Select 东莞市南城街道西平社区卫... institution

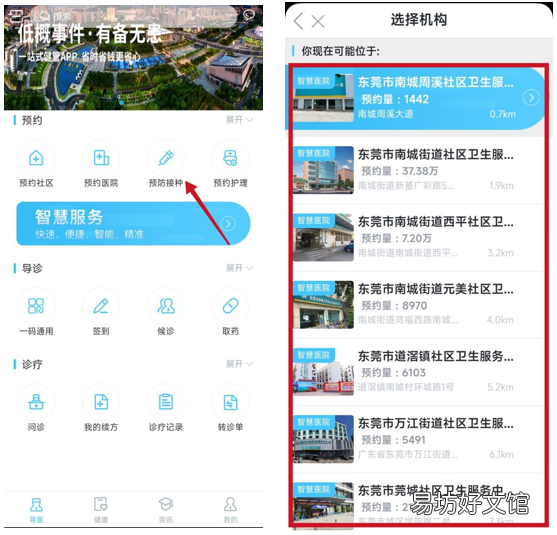[x=418, y=237]
